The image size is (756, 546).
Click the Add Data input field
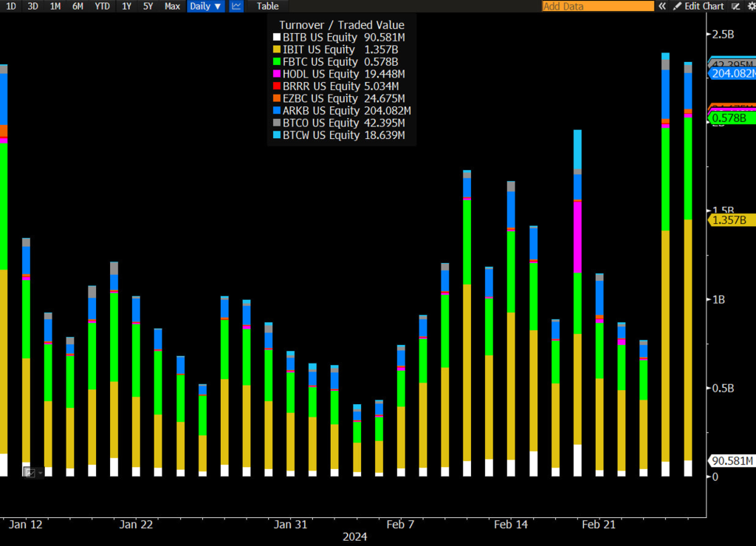coord(597,6)
